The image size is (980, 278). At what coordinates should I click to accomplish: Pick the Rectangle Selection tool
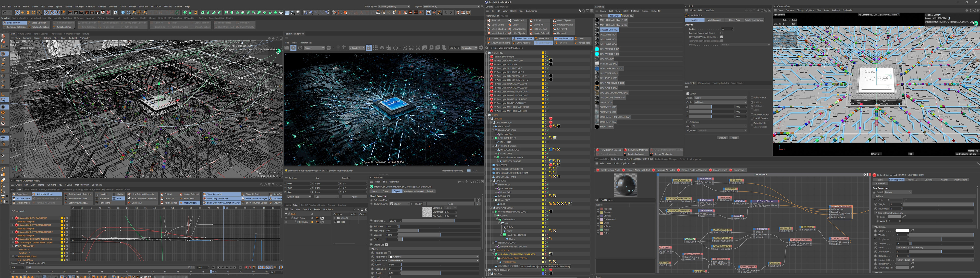(15, 27)
